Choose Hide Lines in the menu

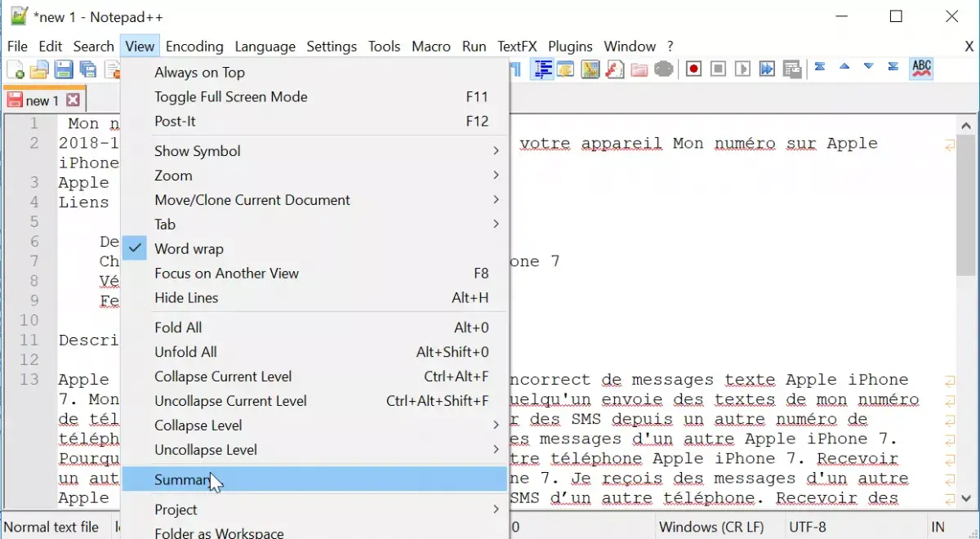pos(314,298)
